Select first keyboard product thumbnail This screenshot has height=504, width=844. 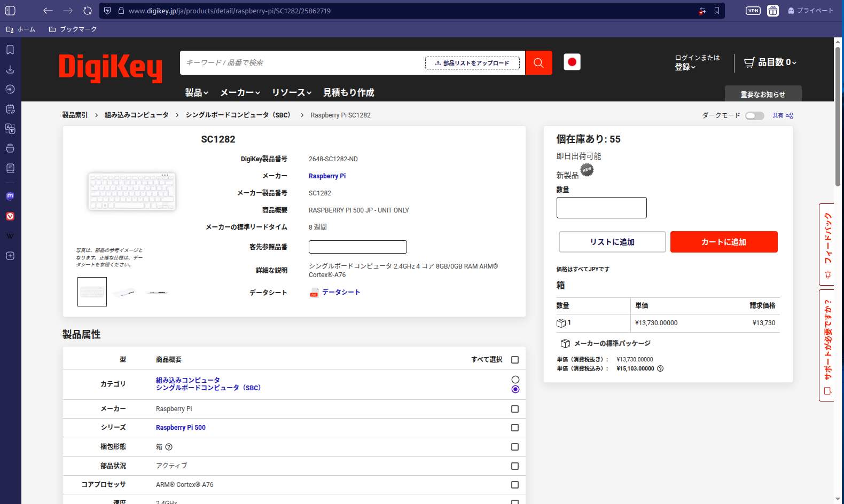(92, 292)
